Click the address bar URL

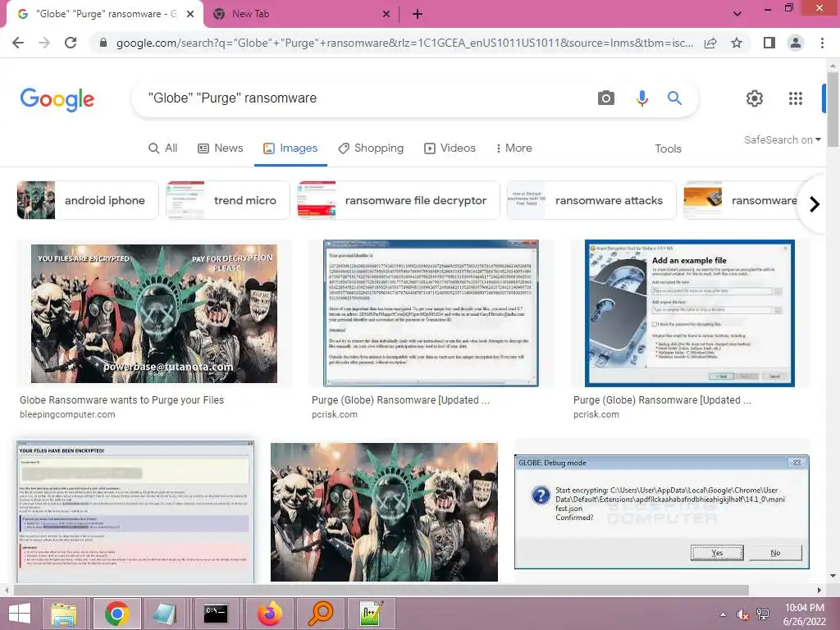(x=404, y=43)
